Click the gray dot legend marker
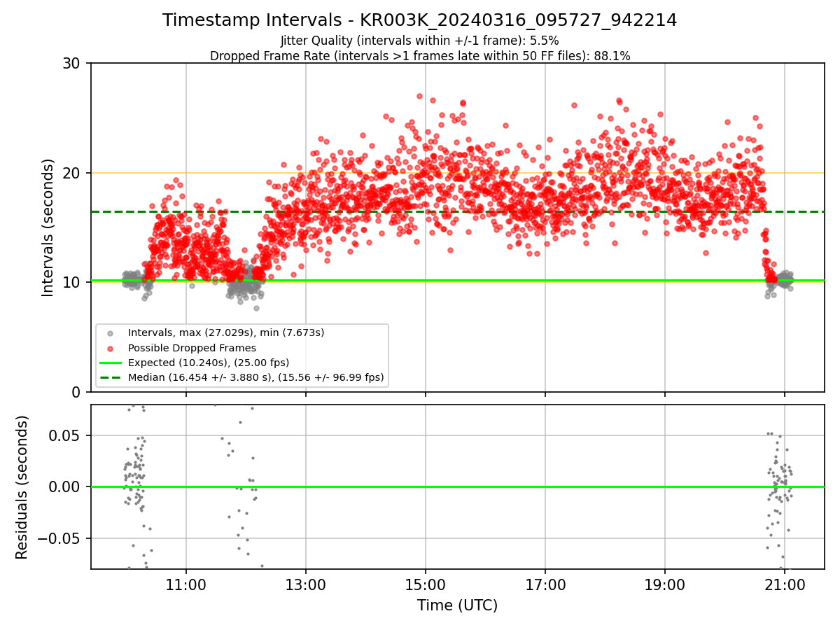The width and height of the screenshot is (840, 630). pyautogui.click(x=112, y=333)
